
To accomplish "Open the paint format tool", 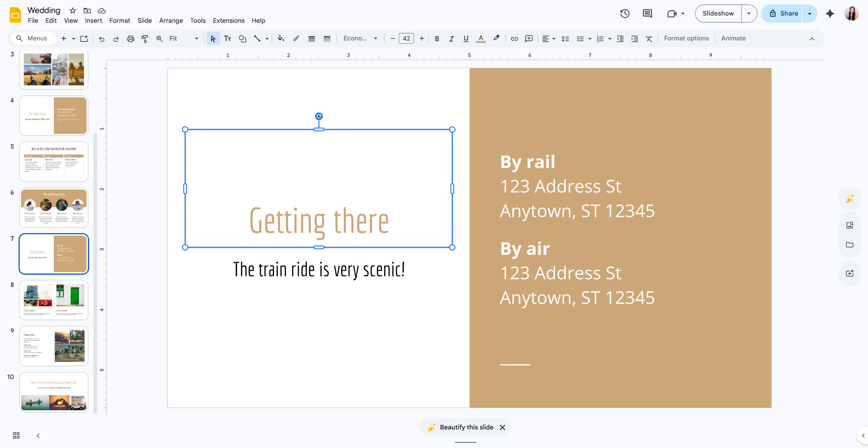I will [x=145, y=39].
